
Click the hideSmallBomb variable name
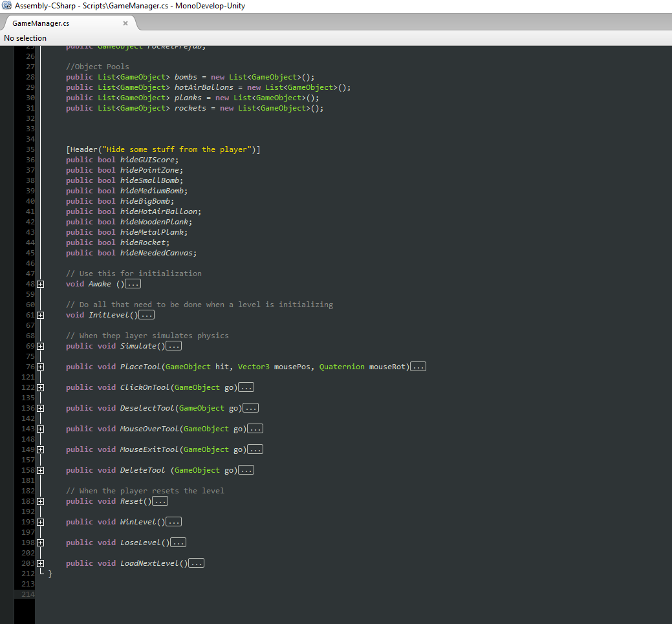[149, 180]
